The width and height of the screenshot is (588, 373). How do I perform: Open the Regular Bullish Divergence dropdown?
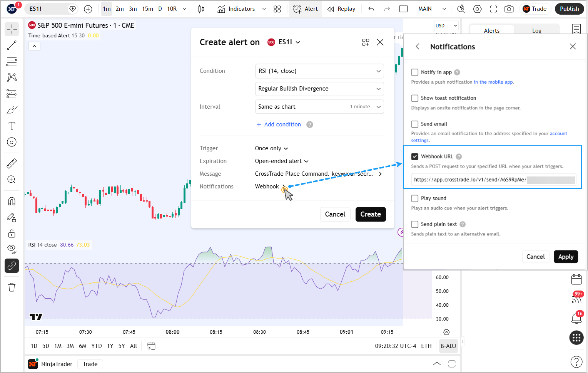tap(319, 89)
